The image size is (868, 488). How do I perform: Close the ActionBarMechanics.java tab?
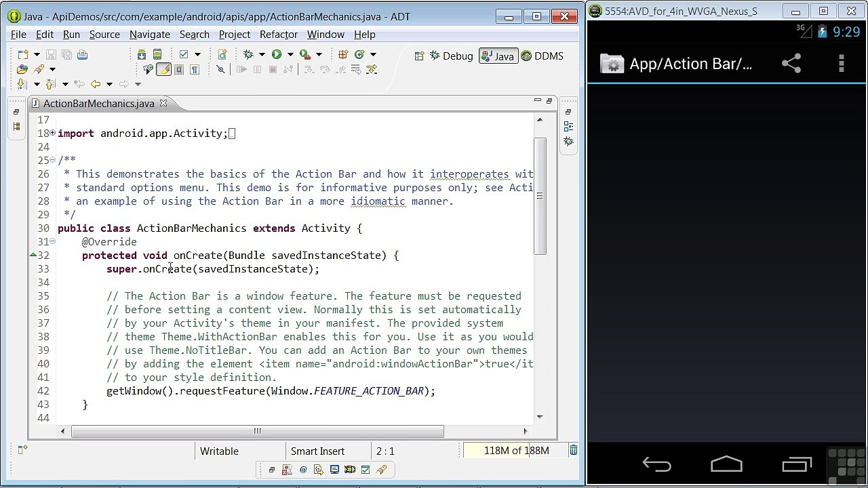point(163,104)
